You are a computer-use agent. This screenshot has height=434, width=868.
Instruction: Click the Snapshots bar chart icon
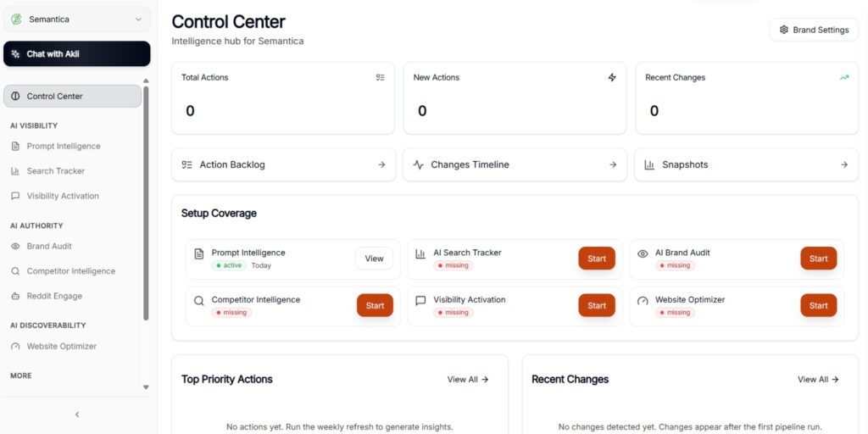tap(649, 165)
